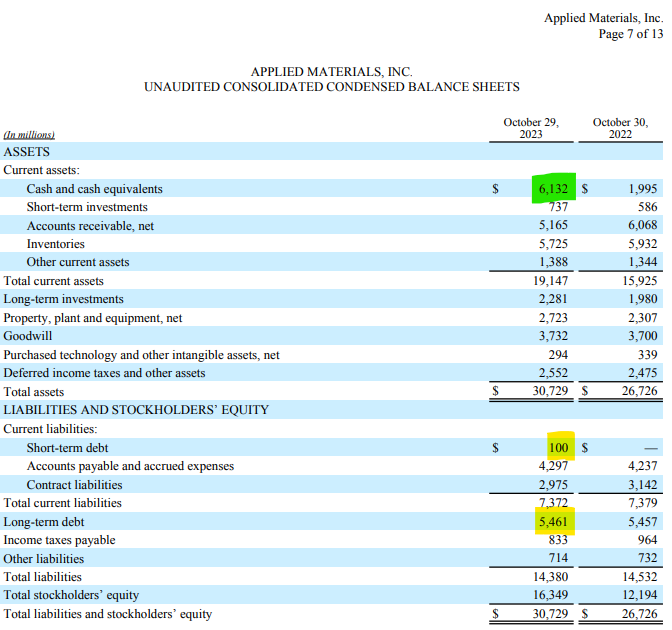Select the title 'UNAUDITED CONSOLIDATED CONDENSED BALANCE SHEETS'

tap(332, 87)
